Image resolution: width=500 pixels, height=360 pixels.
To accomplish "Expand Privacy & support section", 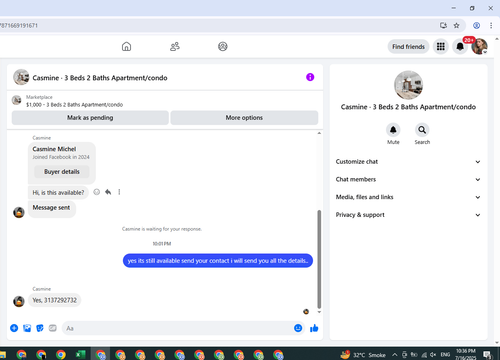I will click(x=408, y=215).
